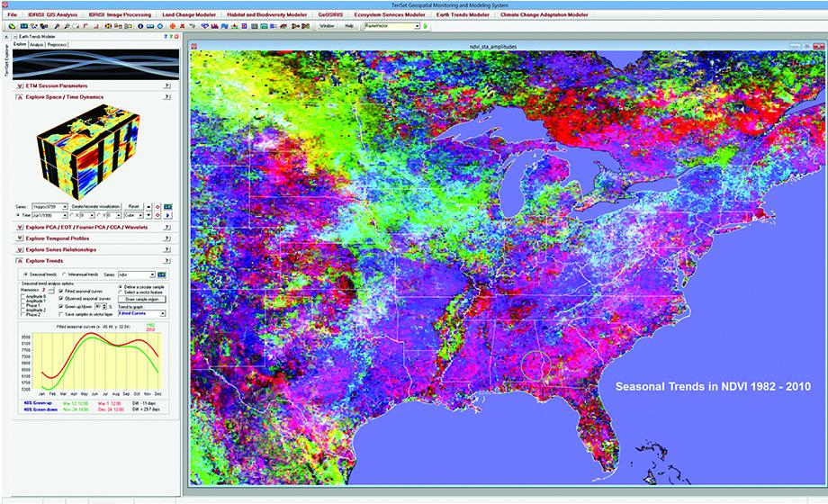Click the help icon beside Explore Temporal Profiles
Viewport: 828px width, 504px height.
(x=167, y=238)
